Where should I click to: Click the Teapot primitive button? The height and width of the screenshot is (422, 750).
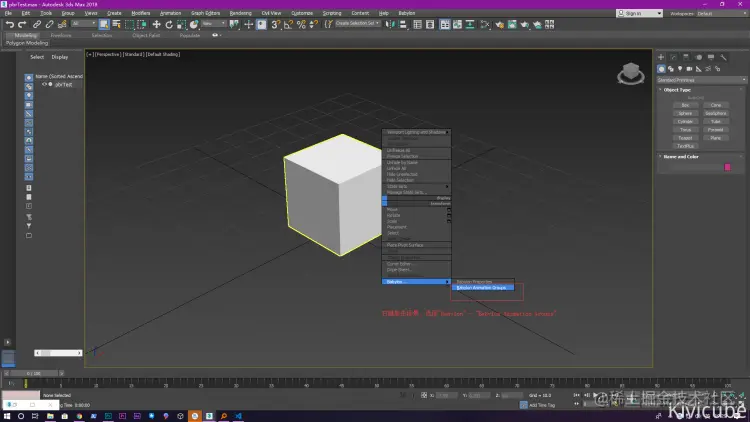(x=685, y=138)
